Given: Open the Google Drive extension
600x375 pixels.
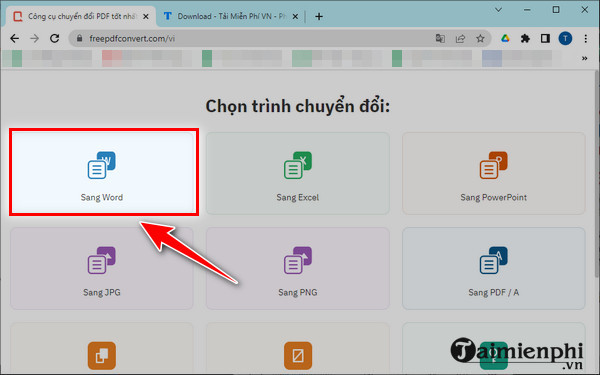Looking at the screenshot, I should coord(505,38).
